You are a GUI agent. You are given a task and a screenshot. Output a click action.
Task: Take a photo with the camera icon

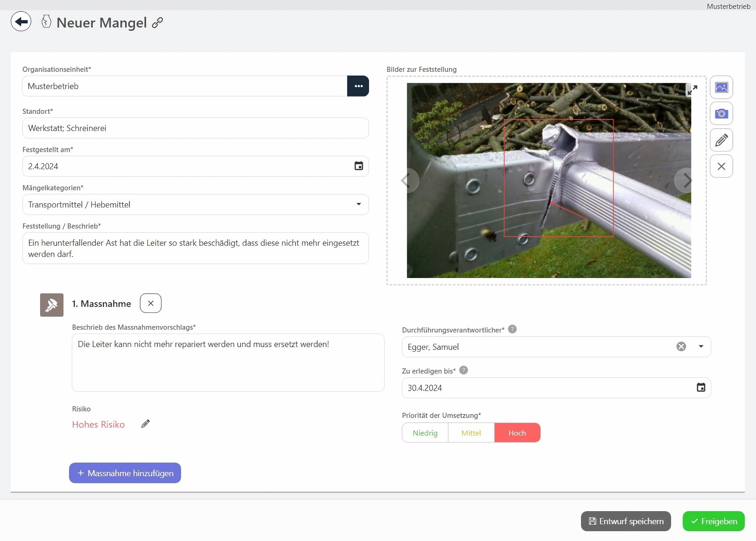click(721, 113)
